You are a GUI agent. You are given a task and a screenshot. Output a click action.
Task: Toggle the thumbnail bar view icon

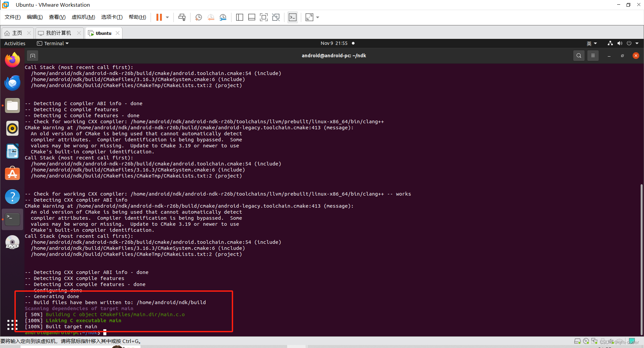tap(252, 17)
